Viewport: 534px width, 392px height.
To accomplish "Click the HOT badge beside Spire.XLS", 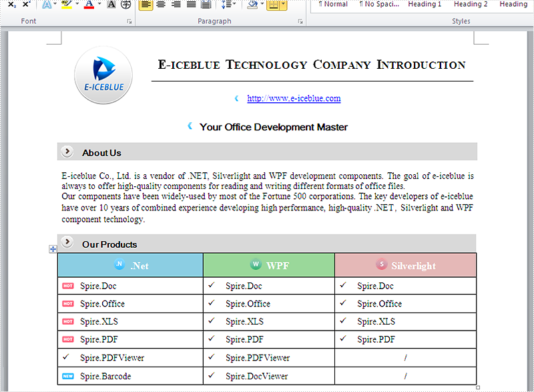I will [68, 321].
